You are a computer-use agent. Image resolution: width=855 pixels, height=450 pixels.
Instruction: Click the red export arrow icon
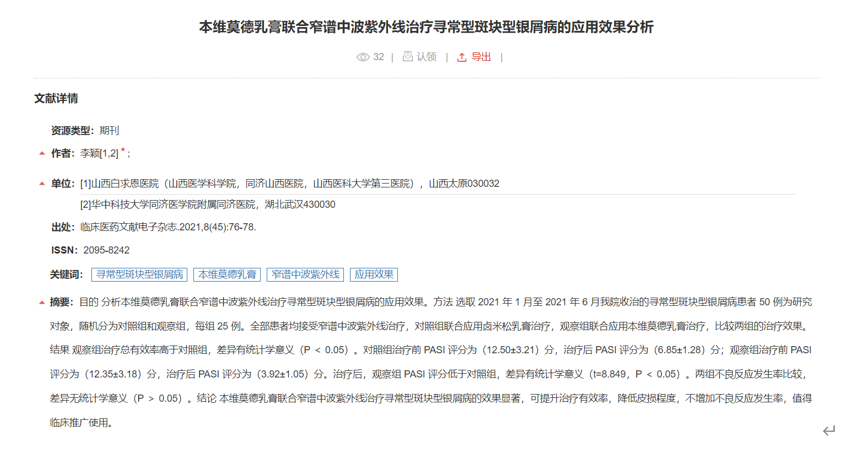[x=461, y=57]
